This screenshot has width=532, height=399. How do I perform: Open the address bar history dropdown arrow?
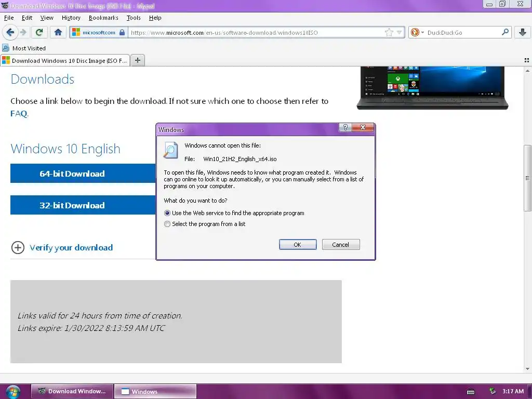[x=400, y=33]
